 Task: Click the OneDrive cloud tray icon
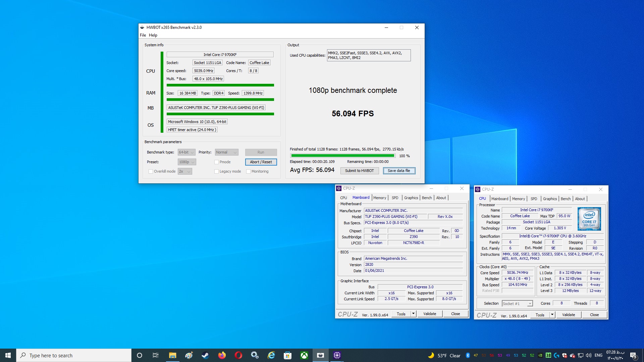[x=573, y=355]
